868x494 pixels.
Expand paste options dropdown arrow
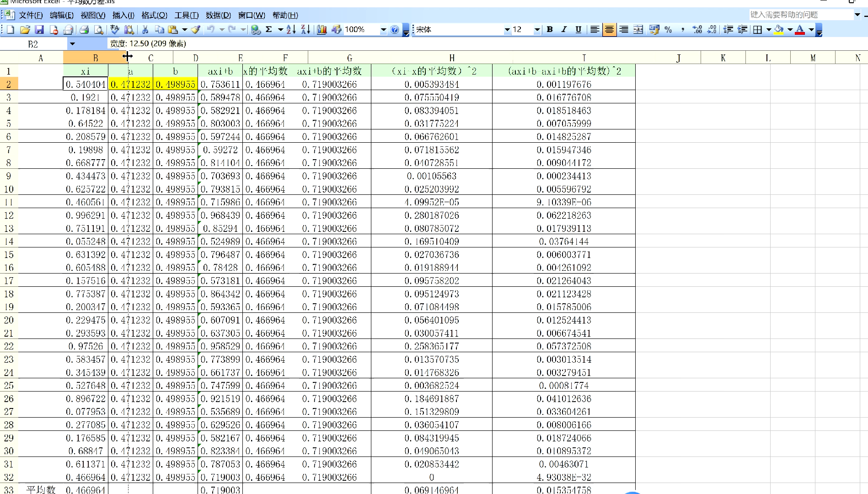[x=185, y=30]
